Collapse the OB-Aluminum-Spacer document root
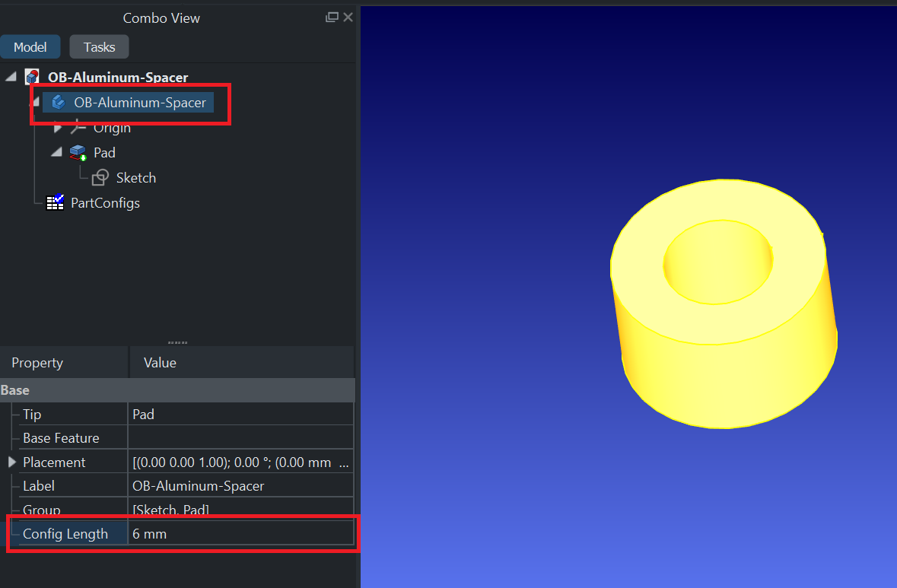The image size is (897, 588). click(x=11, y=77)
